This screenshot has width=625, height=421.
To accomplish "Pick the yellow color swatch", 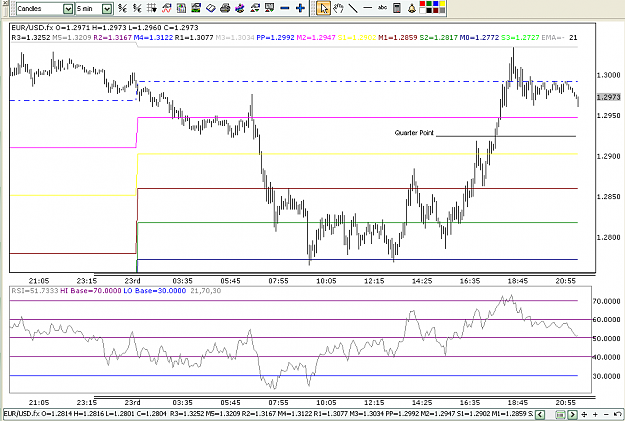I will [x=442, y=4].
